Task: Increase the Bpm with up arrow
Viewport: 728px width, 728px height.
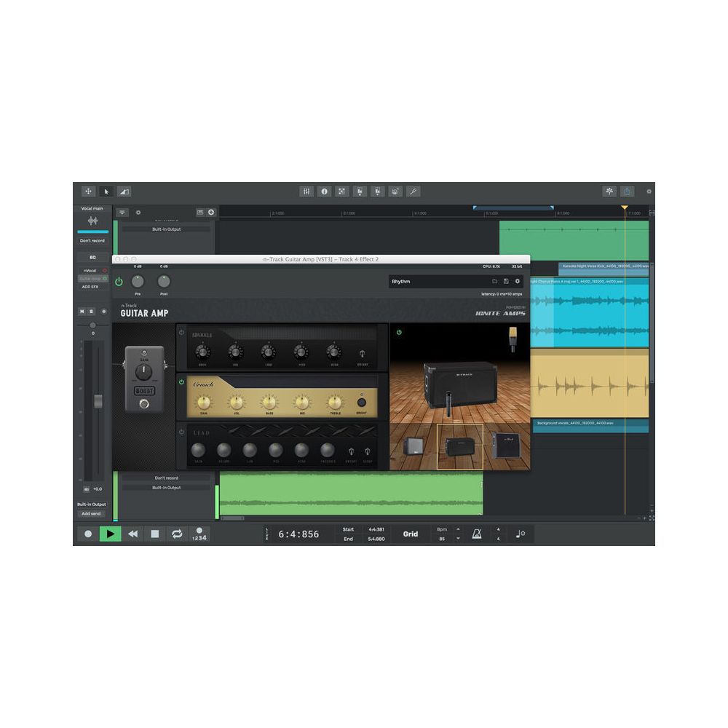Action: [x=458, y=529]
